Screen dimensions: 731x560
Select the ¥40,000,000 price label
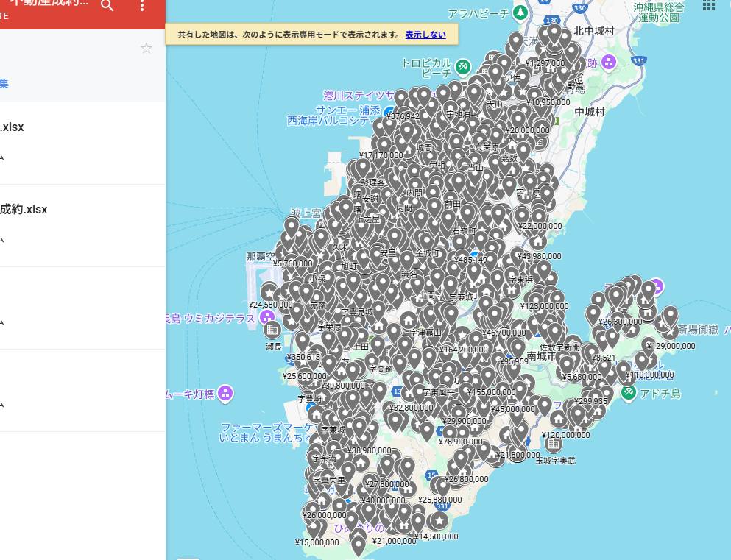(x=384, y=501)
